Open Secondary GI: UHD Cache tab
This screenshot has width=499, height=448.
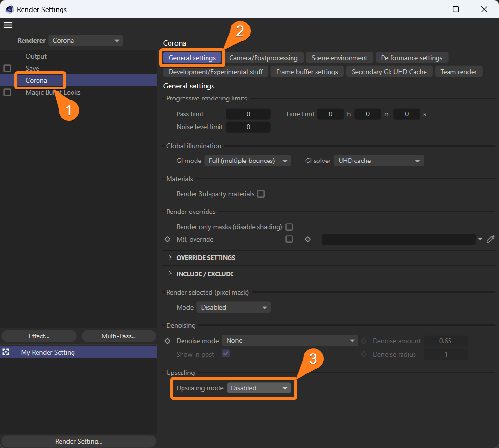(x=389, y=72)
